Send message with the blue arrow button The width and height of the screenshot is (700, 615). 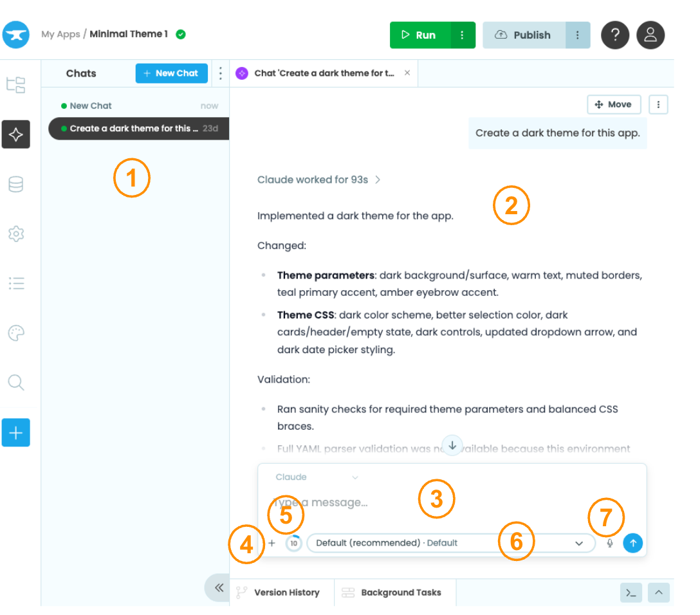pos(632,543)
